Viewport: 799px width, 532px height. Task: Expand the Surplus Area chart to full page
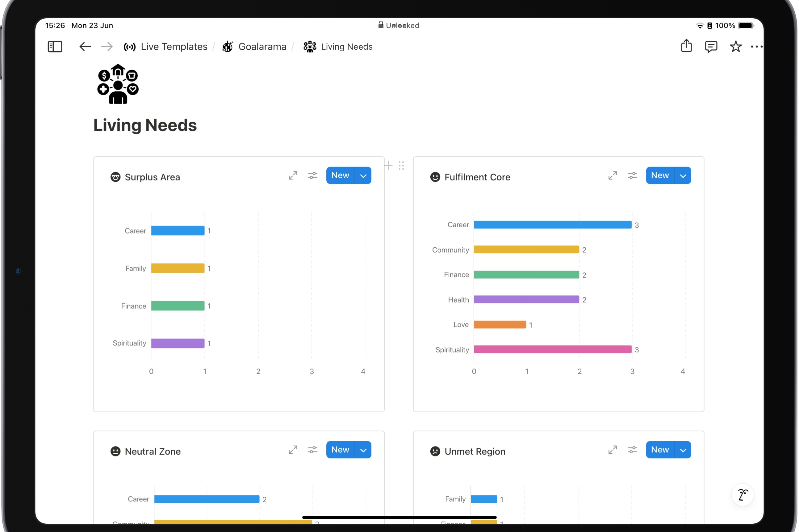pyautogui.click(x=293, y=175)
